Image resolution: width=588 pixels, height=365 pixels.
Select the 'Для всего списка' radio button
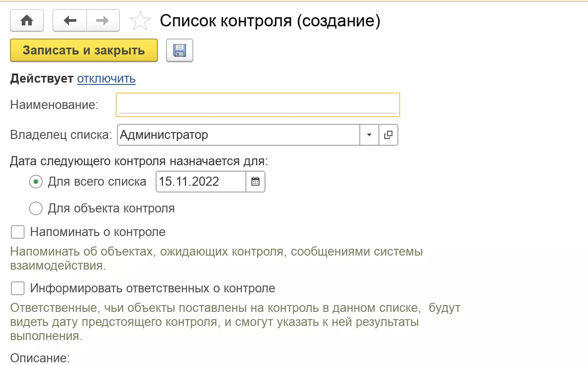click(x=35, y=182)
